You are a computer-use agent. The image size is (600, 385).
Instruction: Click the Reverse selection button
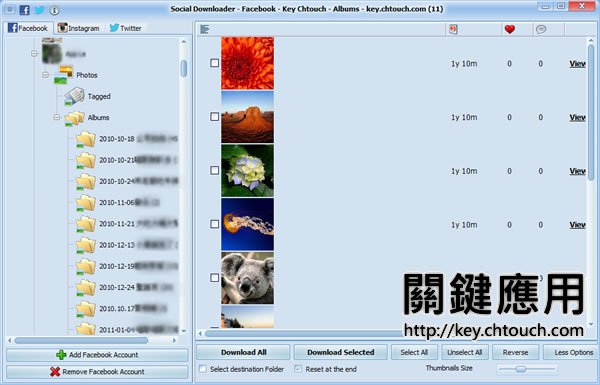[515, 352]
